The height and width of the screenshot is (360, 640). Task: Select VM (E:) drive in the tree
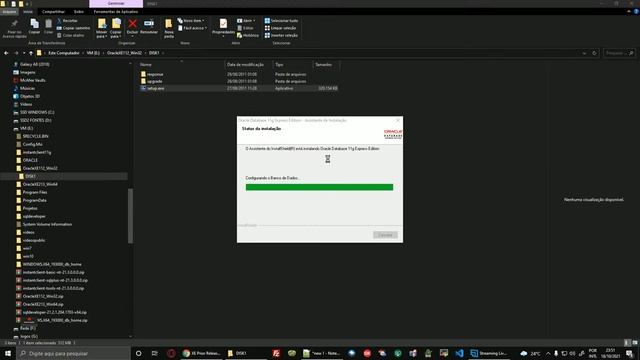pyautogui.click(x=27, y=129)
